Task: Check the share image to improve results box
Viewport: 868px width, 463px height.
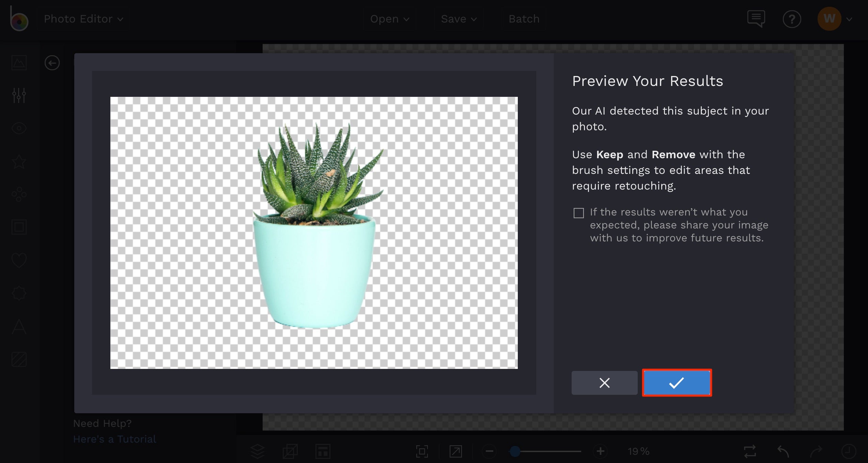Action: click(x=578, y=213)
